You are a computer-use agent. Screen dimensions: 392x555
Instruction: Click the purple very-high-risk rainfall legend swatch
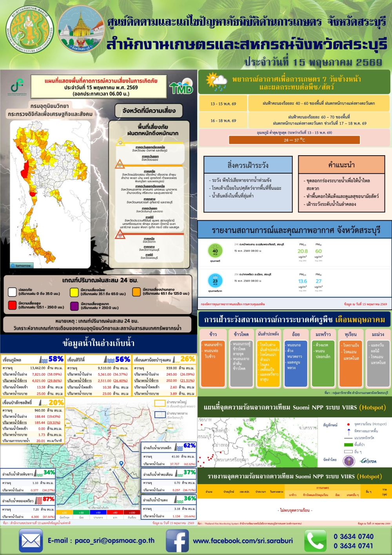pyautogui.click(x=74, y=306)
